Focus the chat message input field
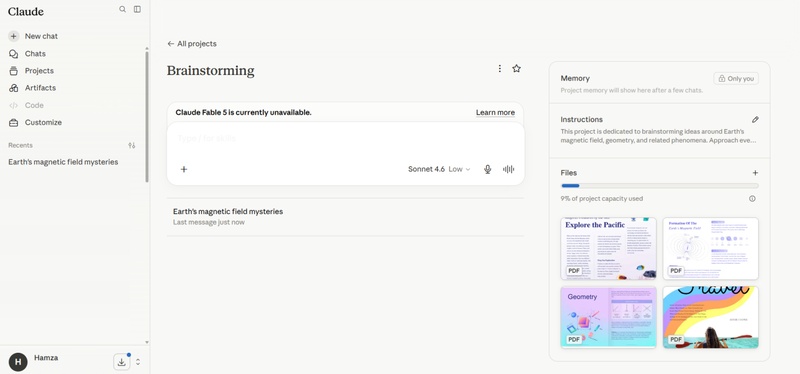This screenshot has width=800, height=374. click(345, 139)
